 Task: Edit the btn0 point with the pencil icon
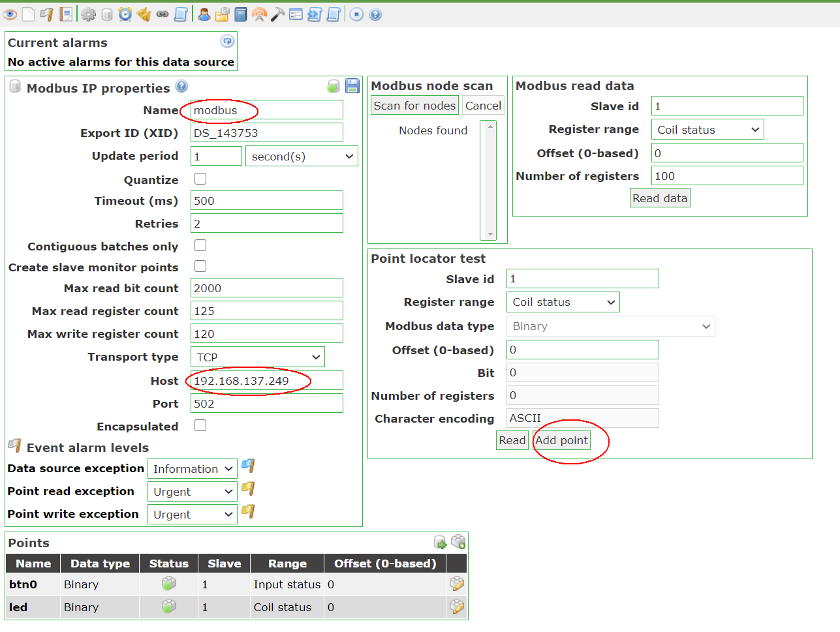tap(457, 584)
